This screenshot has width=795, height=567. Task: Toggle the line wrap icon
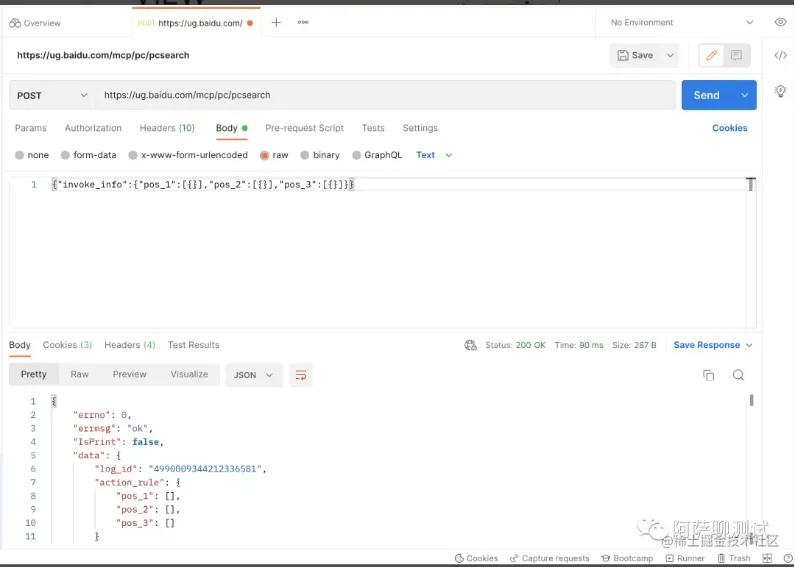pyautogui.click(x=301, y=375)
